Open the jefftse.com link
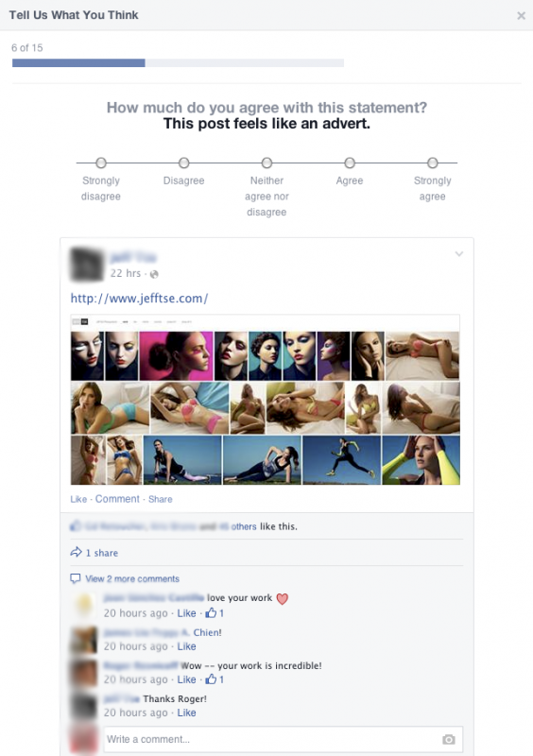The width and height of the screenshot is (533, 756). (140, 299)
